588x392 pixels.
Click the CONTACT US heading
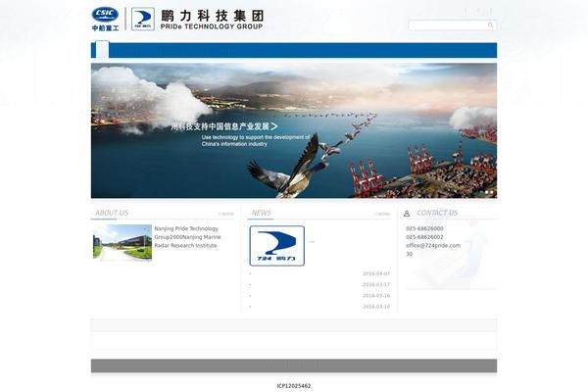click(437, 213)
